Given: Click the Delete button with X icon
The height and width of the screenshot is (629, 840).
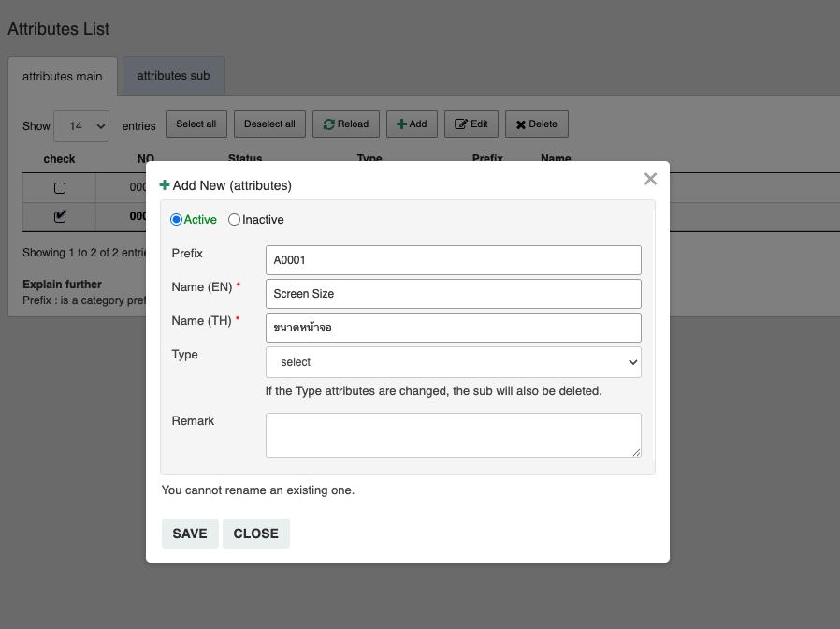Looking at the screenshot, I should click(536, 124).
